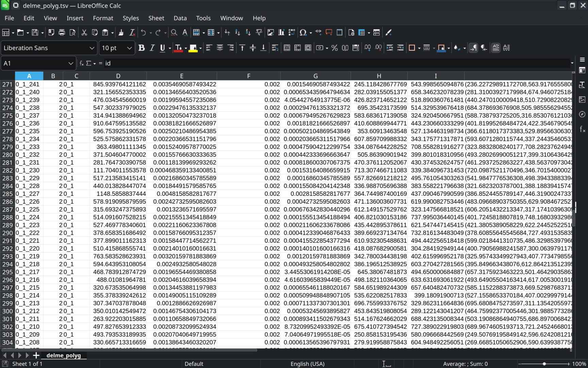Screen dimensions: 588x368
Task: Click the zoom slider handle
Action: [544, 364]
